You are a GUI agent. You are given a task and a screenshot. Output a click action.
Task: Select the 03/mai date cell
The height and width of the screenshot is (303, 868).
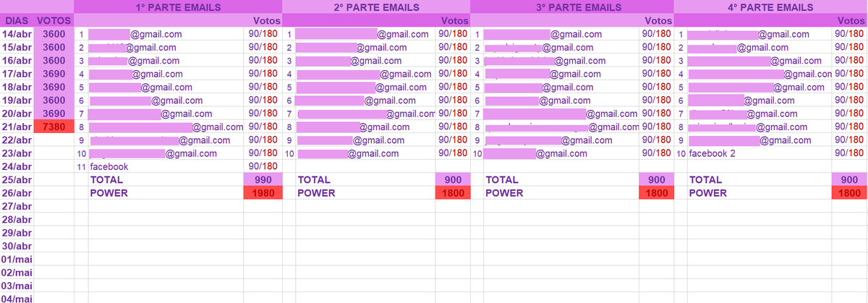17,286
